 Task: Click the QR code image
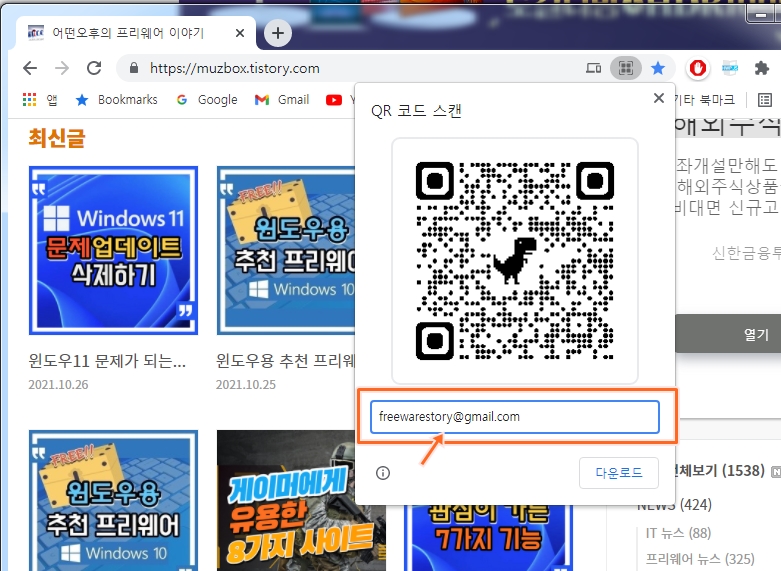[515, 261]
